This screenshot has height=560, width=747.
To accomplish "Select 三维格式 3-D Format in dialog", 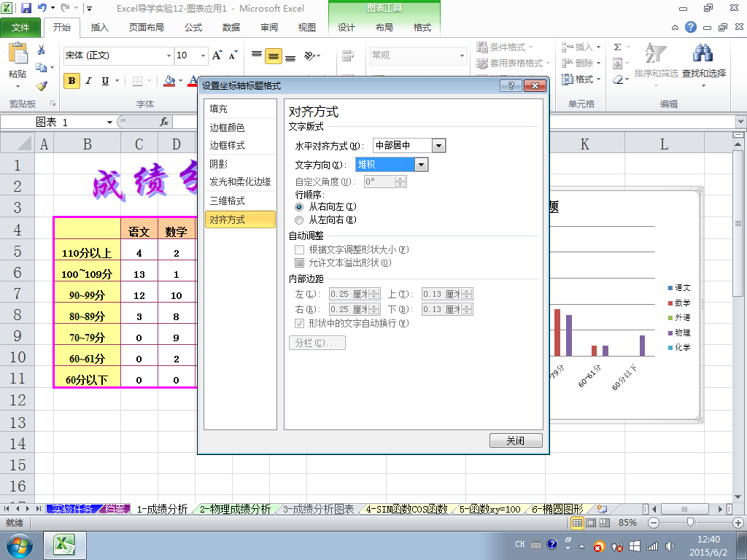I will [x=240, y=201].
